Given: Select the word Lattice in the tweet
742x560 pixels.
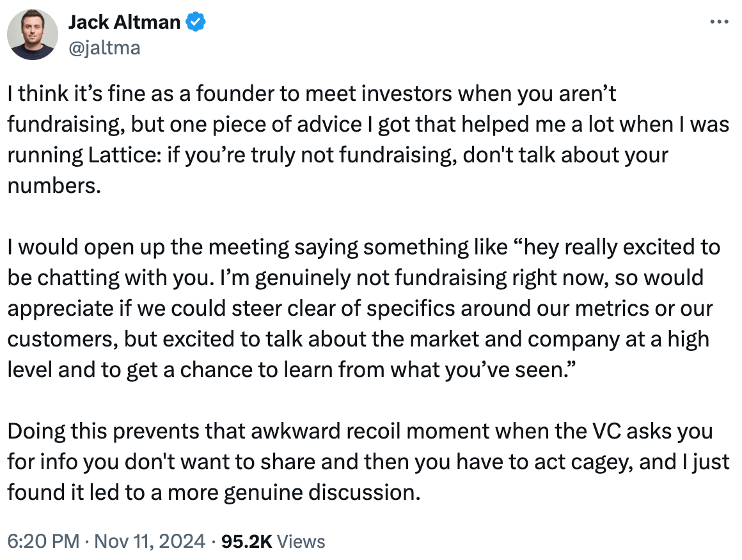Looking at the screenshot, I should [125, 155].
